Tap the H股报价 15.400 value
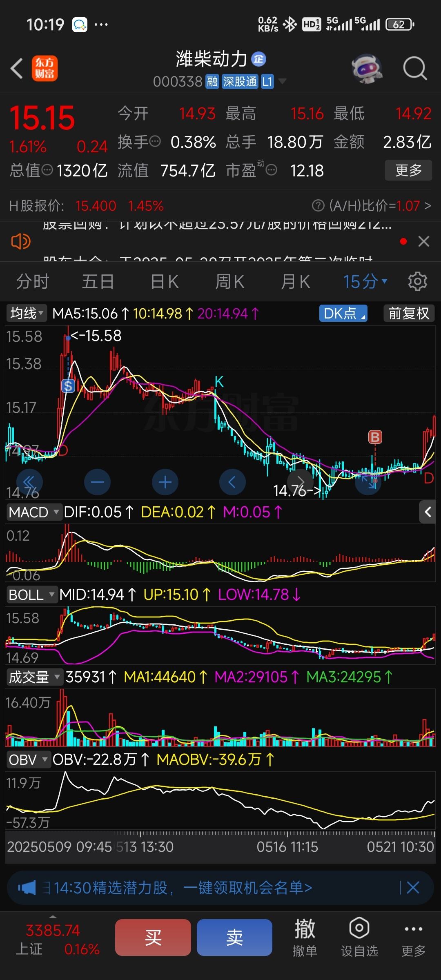The height and width of the screenshot is (980, 441). (x=96, y=206)
